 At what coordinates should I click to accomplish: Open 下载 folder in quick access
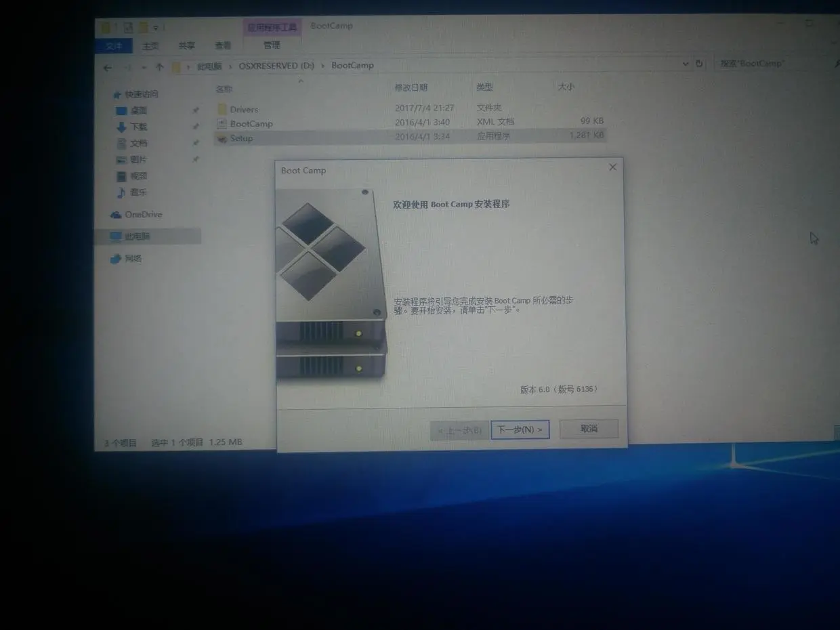click(x=139, y=127)
